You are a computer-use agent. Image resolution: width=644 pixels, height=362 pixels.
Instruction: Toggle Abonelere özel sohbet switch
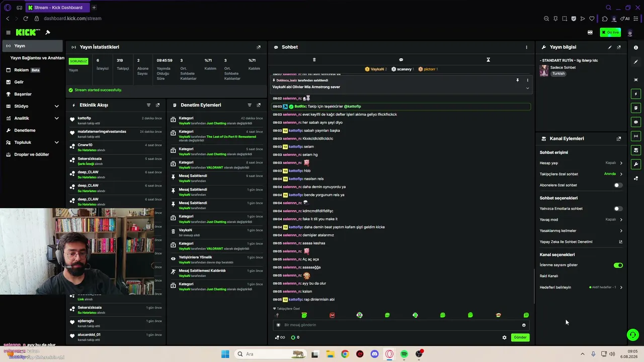(618, 185)
